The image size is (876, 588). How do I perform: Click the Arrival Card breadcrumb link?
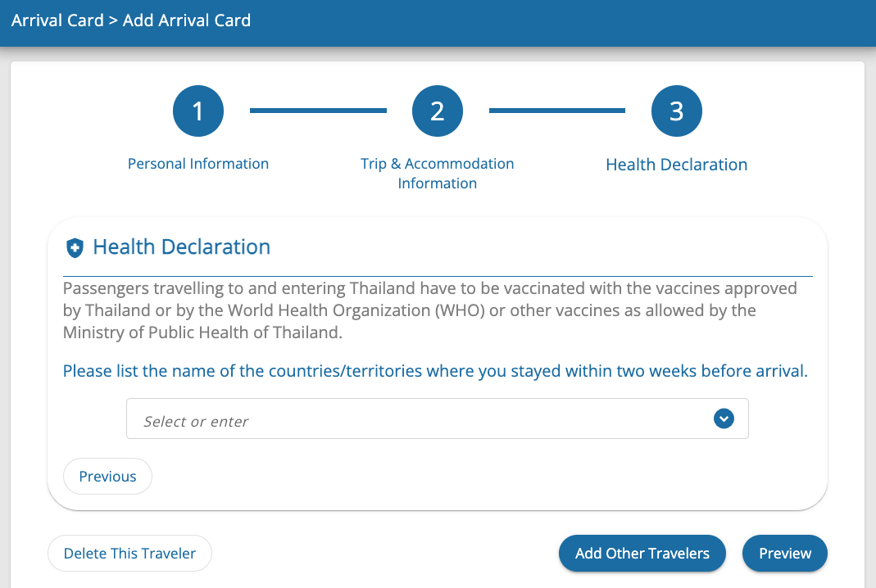57,20
